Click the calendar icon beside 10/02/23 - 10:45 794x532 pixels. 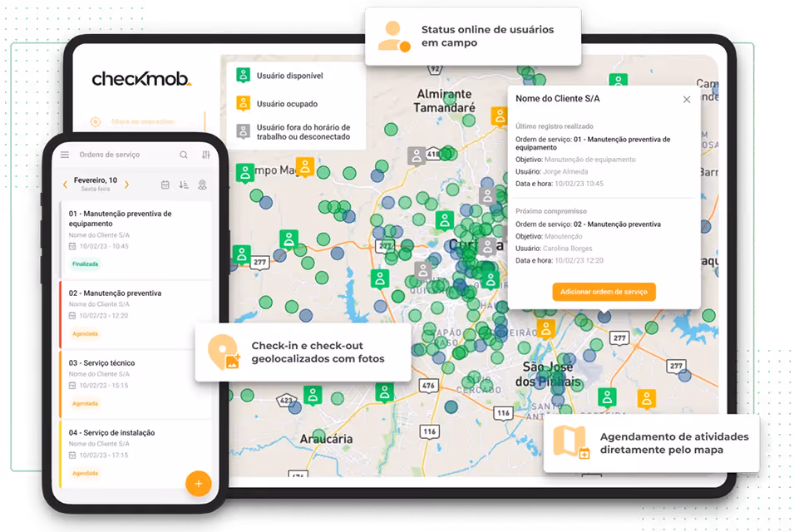click(x=72, y=247)
